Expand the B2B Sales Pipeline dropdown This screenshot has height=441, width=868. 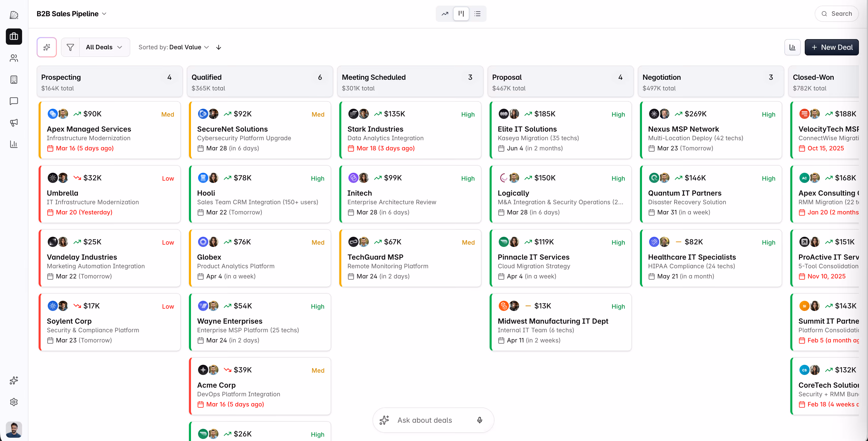pos(71,14)
